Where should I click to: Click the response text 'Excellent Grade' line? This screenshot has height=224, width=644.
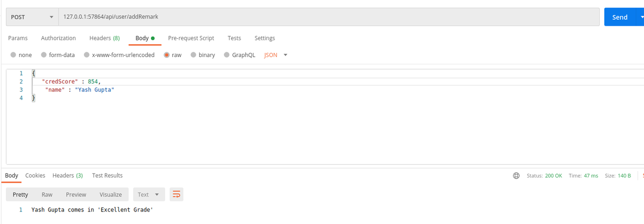pyautogui.click(x=92, y=209)
